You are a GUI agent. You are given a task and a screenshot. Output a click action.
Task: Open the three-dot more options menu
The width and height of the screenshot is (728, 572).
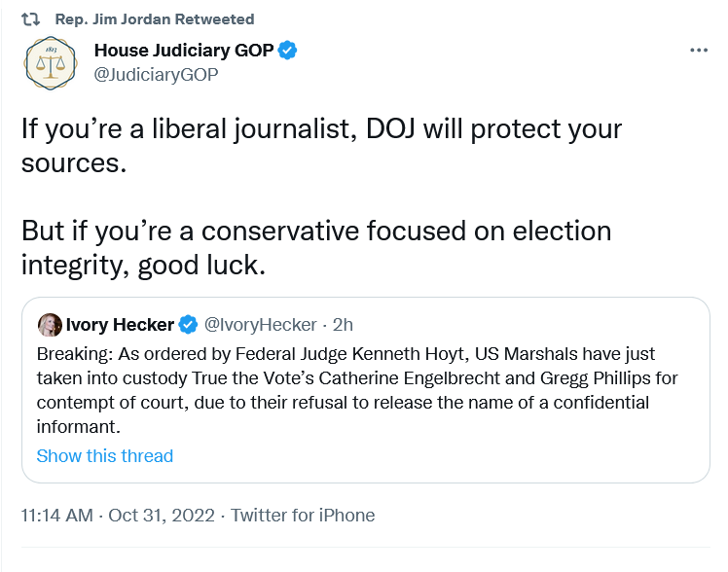pos(699,51)
